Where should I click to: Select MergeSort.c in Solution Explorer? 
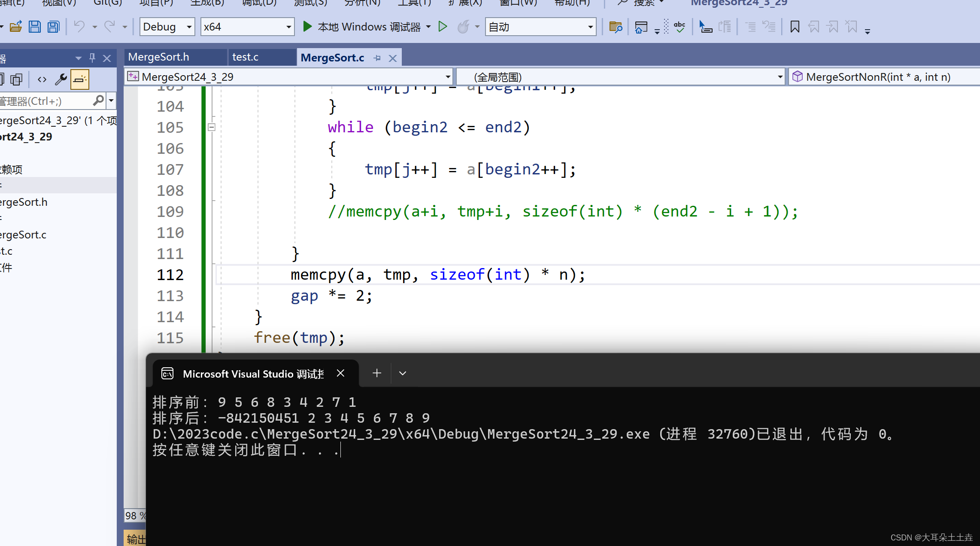(24, 235)
